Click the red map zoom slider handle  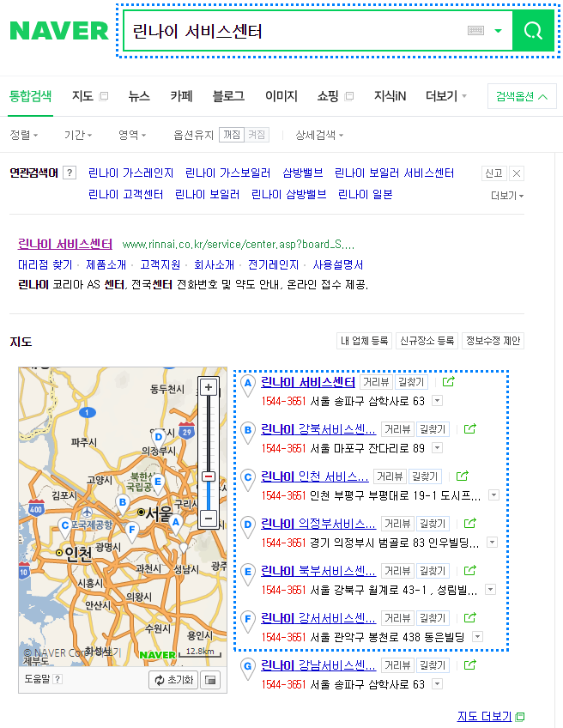click(x=209, y=476)
